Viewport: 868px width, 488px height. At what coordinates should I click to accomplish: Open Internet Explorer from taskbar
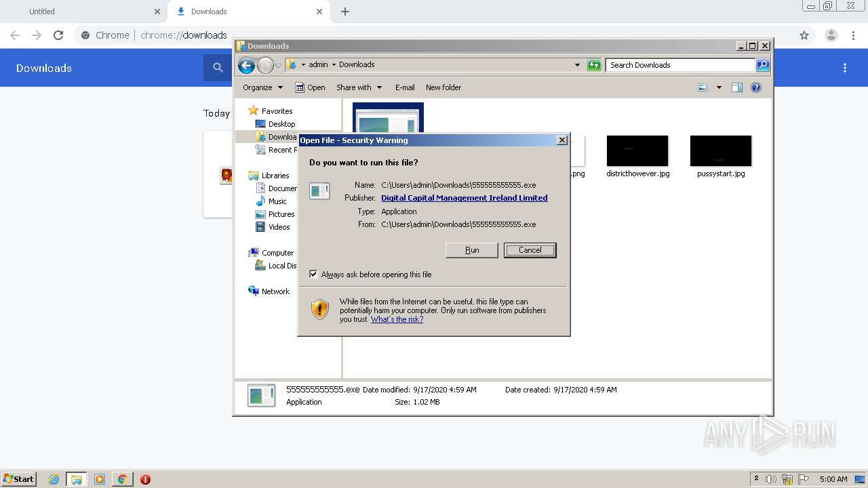tap(54, 479)
